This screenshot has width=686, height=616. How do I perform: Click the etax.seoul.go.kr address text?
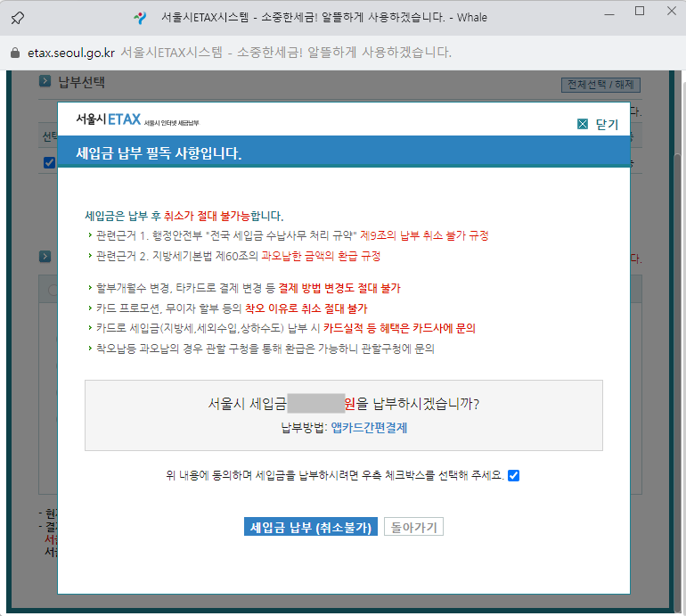coord(71,53)
